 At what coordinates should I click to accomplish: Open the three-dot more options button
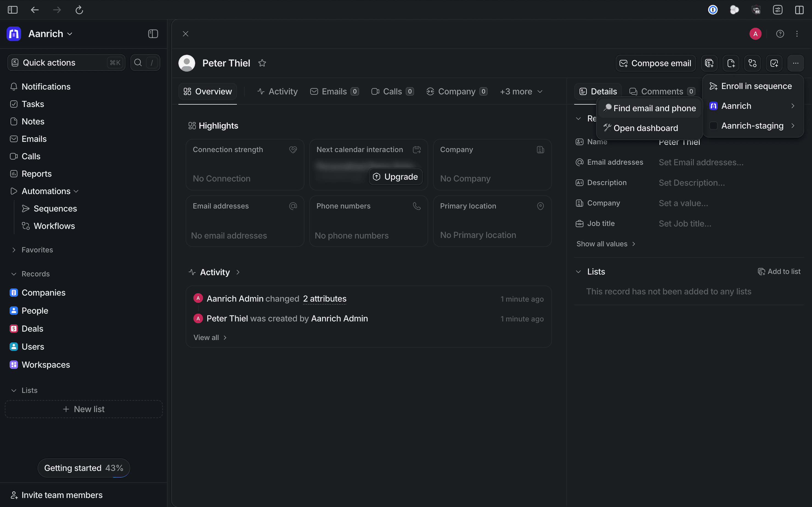coord(796,63)
